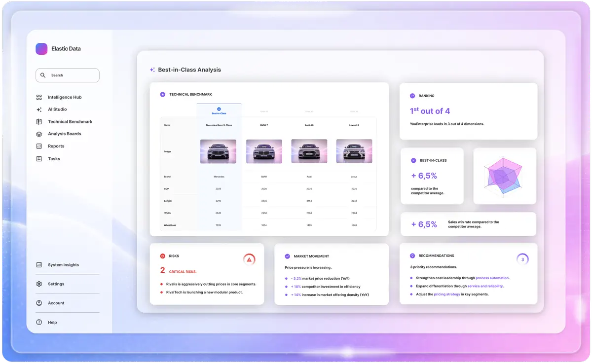Click the SOP row label

click(166, 188)
